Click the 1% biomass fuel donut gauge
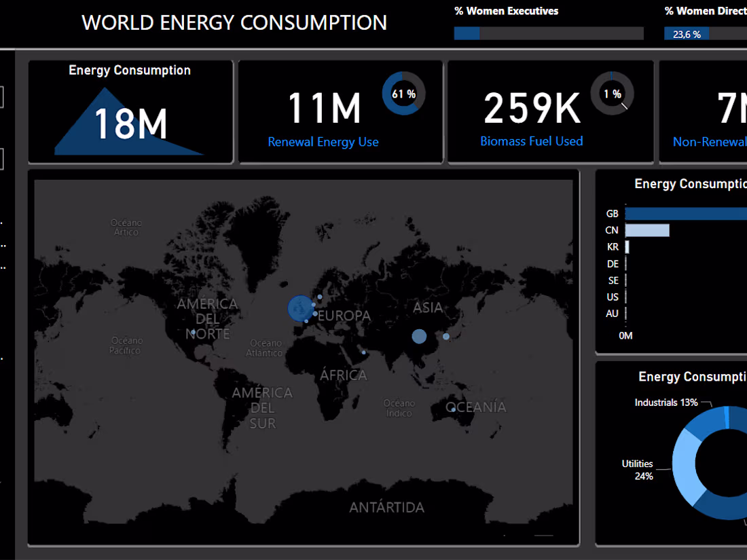Image resolution: width=747 pixels, height=560 pixels. (613, 94)
